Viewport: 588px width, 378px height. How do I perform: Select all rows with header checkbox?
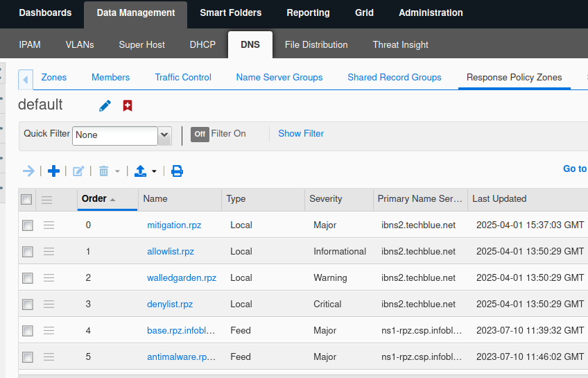(26, 200)
